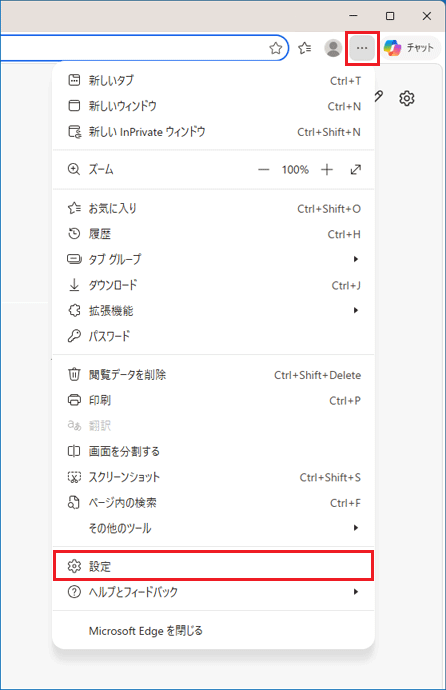Viewport: 446px width, 690px height.
Task: Open ダウンロード menu item
Action: click(x=214, y=285)
